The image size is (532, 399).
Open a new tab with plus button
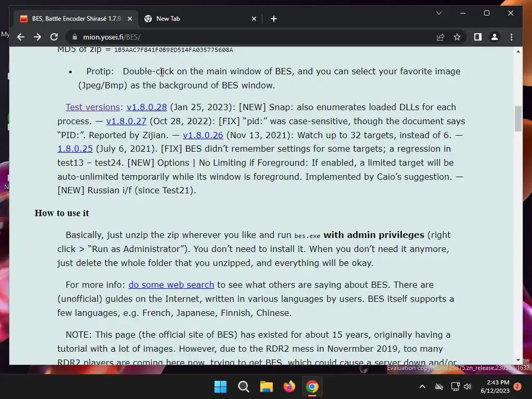(x=274, y=19)
